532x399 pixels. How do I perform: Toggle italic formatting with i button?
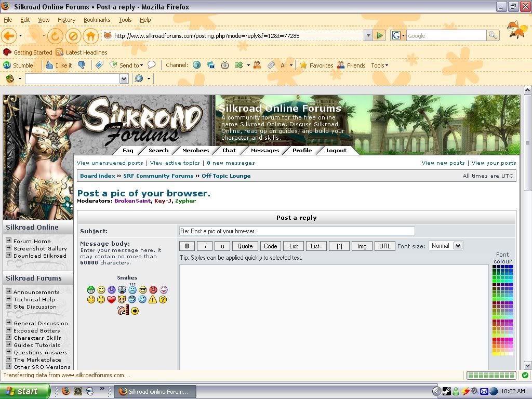point(205,246)
